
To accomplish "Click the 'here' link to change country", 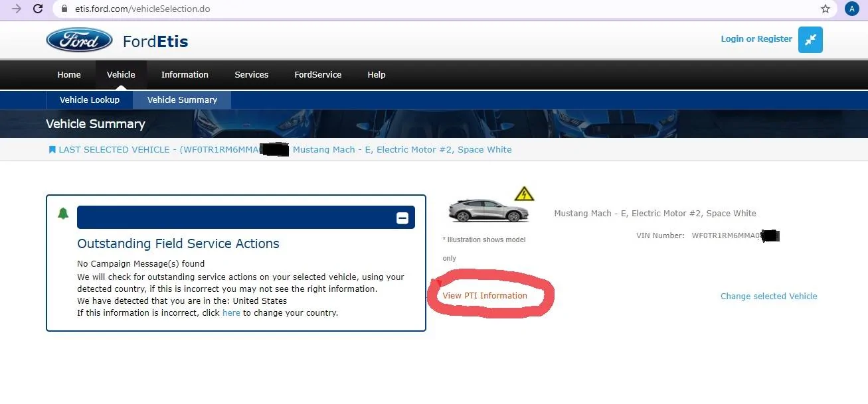I will pos(231,312).
